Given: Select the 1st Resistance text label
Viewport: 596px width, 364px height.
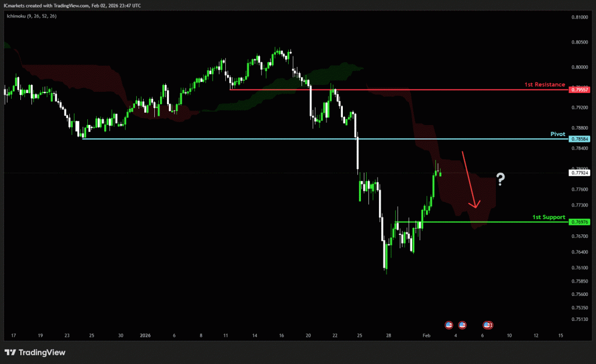Looking at the screenshot, I should point(544,85).
